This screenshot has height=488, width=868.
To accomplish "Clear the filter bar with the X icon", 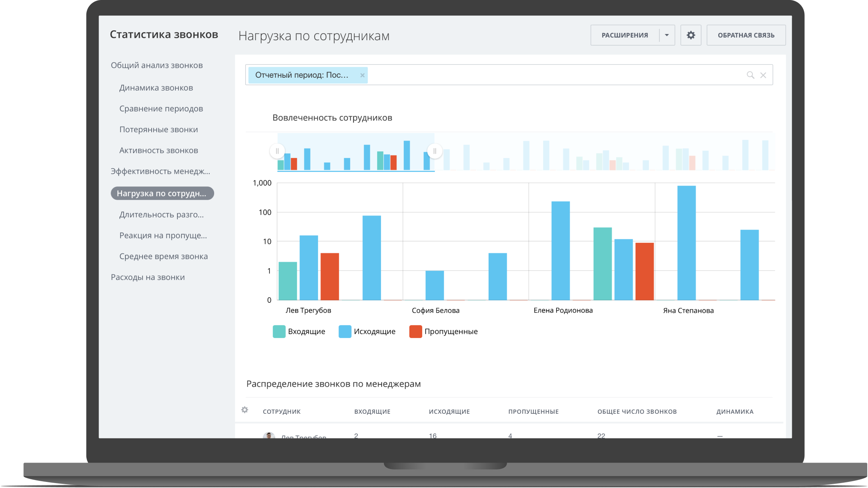I will [763, 75].
